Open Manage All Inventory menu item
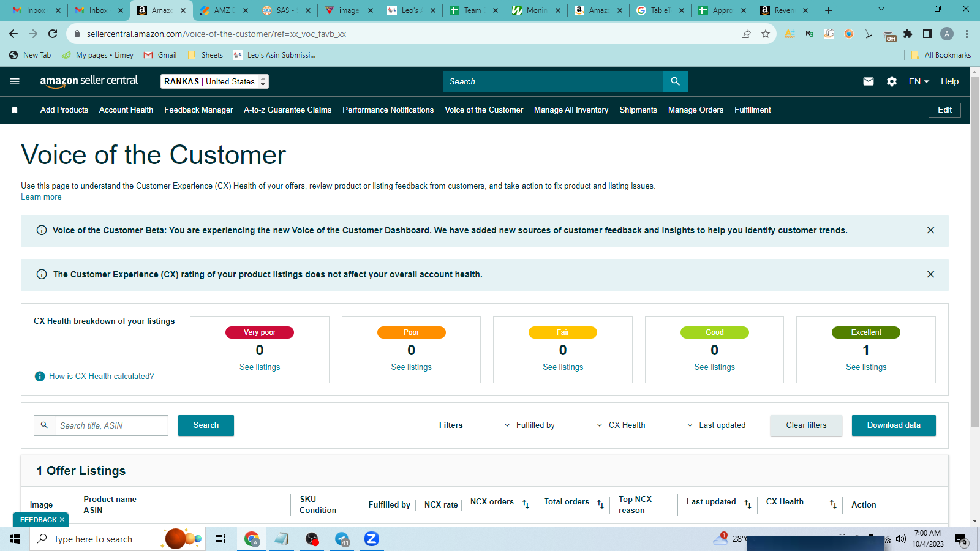 point(571,110)
